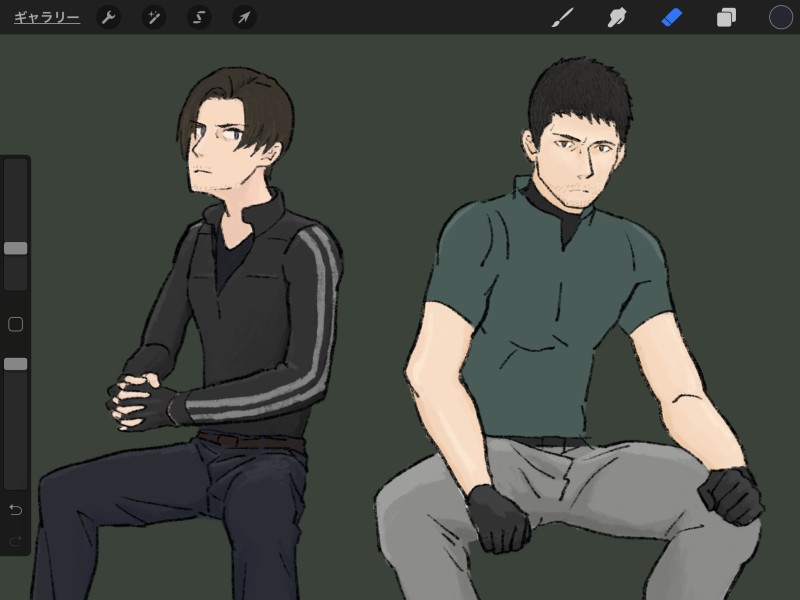Screen dimensions: 800x600
Task: Click the brush size slider handle
Action: tap(16, 248)
